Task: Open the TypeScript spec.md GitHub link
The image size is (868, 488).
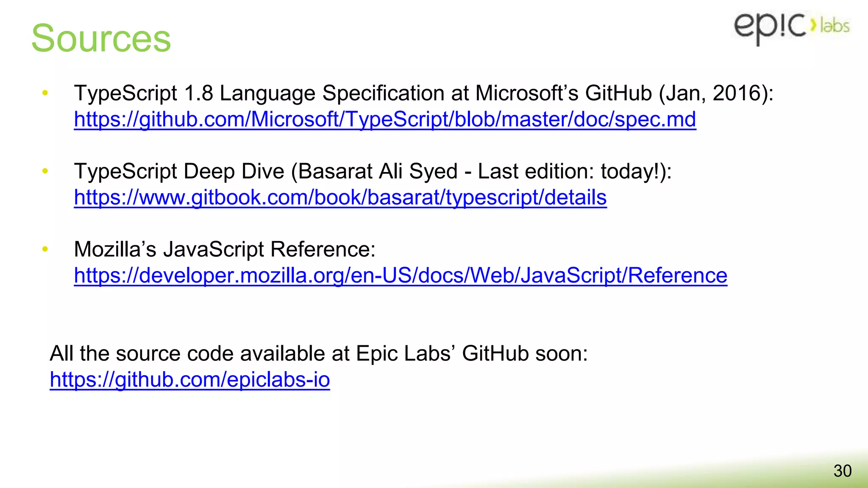Action: click(x=385, y=119)
